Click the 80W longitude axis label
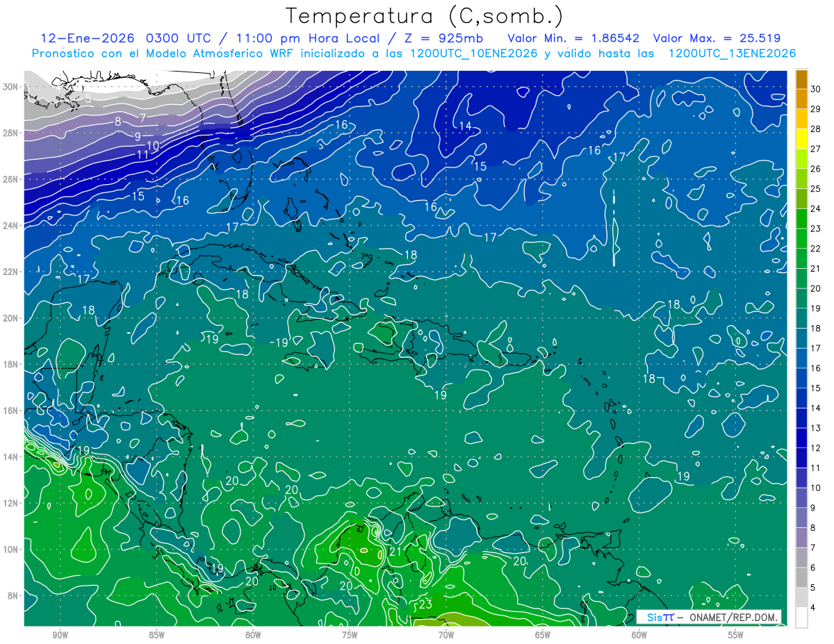834x644 pixels. coord(253,634)
